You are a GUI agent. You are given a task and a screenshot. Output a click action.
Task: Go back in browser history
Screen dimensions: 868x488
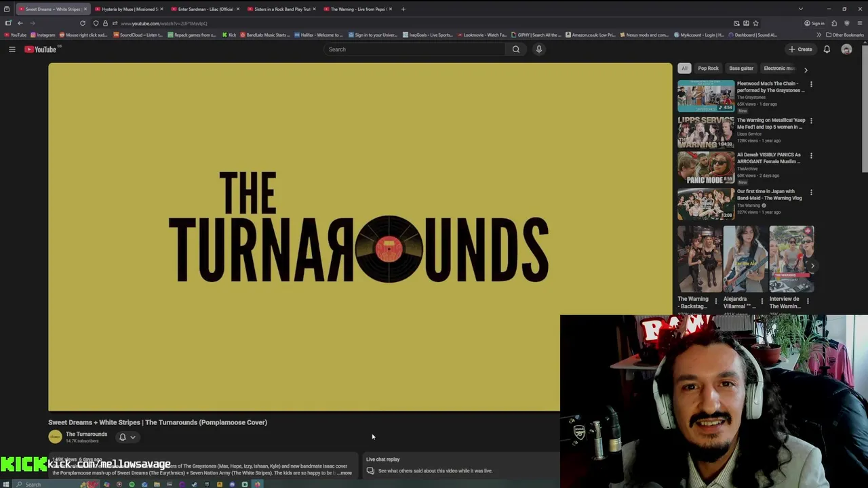click(20, 23)
